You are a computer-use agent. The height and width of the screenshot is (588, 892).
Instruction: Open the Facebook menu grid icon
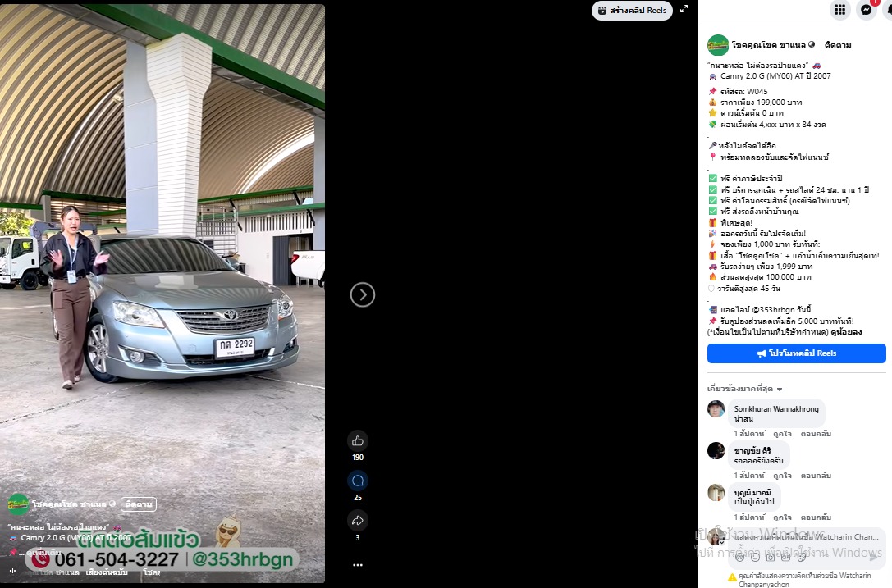[839, 10]
